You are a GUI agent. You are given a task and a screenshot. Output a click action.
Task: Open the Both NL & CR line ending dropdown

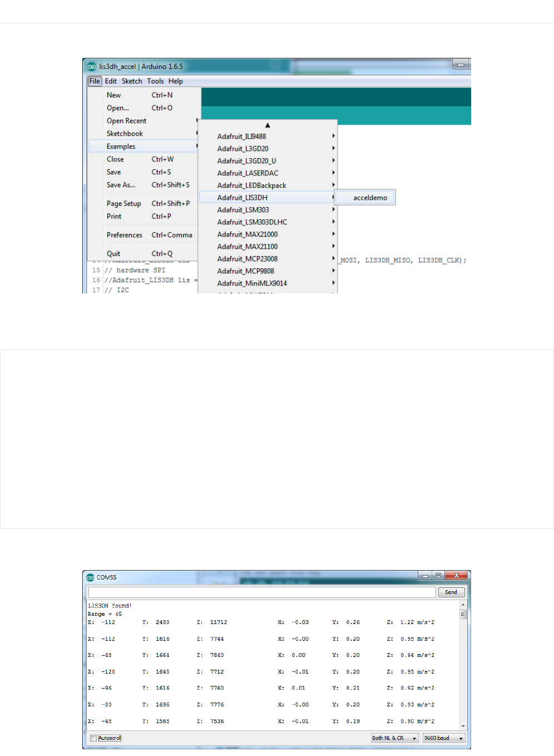tap(394, 738)
